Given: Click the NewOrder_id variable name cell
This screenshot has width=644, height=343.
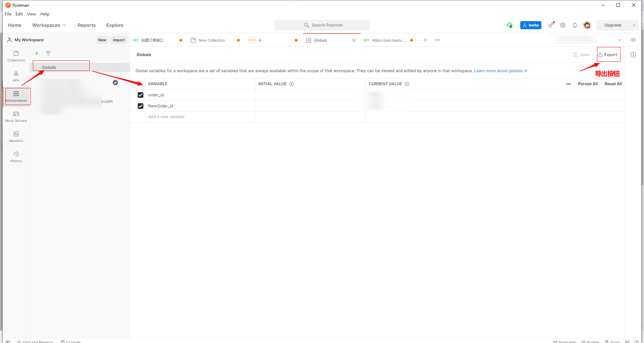Looking at the screenshot, I should [200, 106].
